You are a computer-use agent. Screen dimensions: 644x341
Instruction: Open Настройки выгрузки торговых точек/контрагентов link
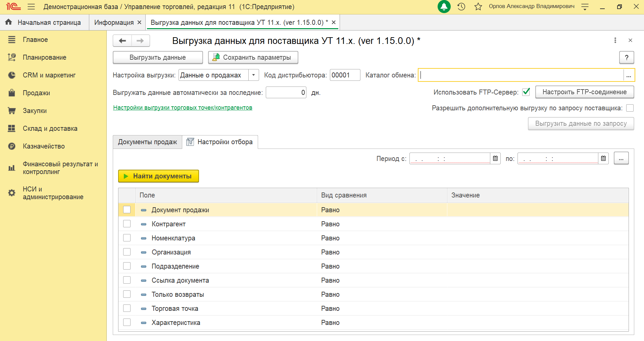(x=183, y=108)
